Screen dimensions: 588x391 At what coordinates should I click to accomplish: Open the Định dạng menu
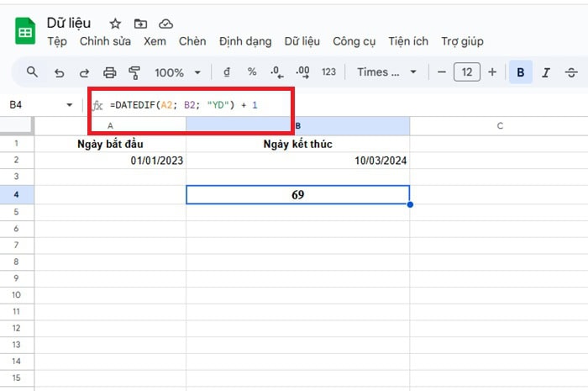(245, 41)
